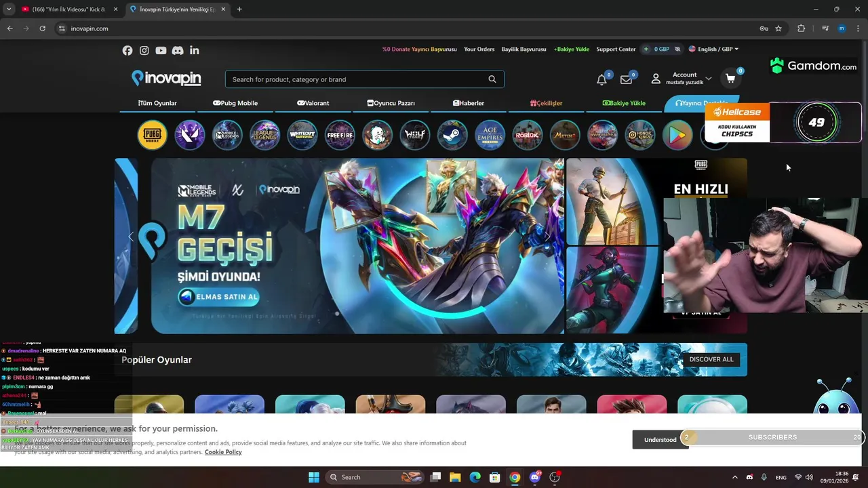Click the Understood cookie button
This screenshot has height=488, width=868.
[660, 439]
